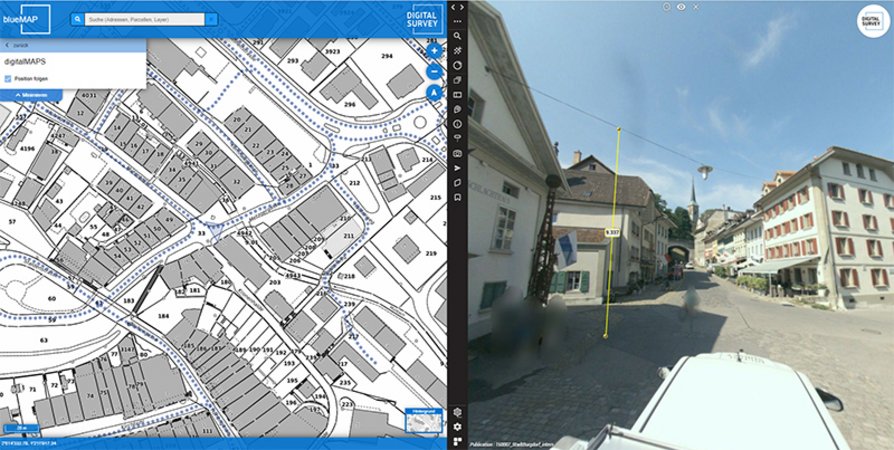Open the hexagon settings icon near the sidebar bottom
The height and width of the screenshot is (450, 894).
click(457, 412)
